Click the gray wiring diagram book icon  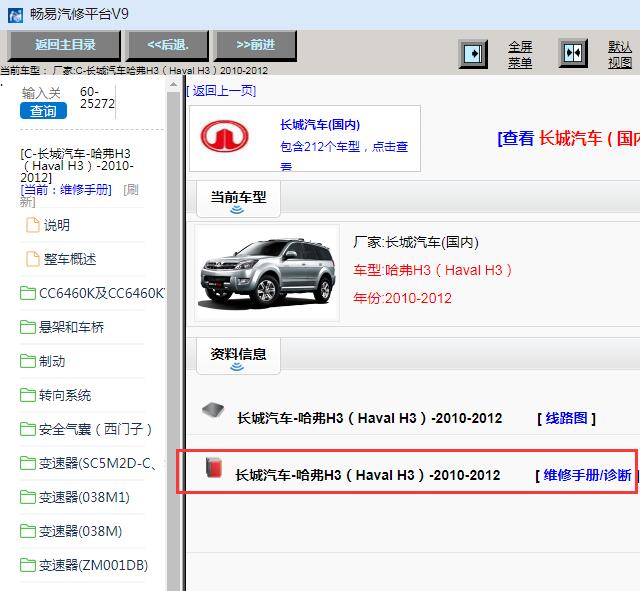pyautogui.click(x=213, y=410)
